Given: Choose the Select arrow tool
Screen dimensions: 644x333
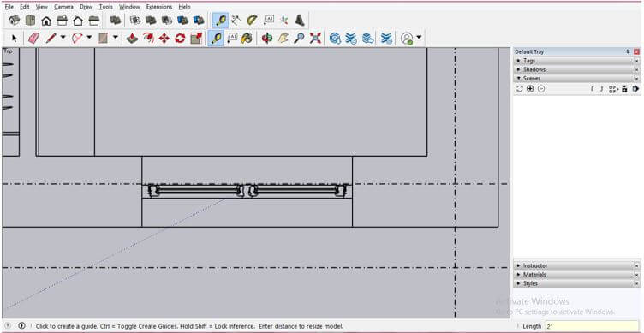Looking at the screenshot, I should click(x=15, y=39).
